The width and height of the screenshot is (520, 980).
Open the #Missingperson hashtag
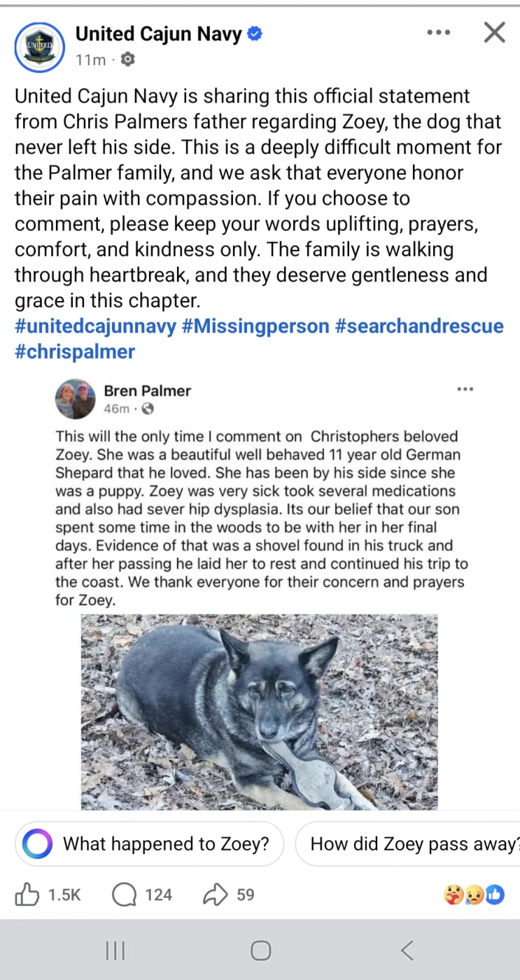(x=255, y=326)
